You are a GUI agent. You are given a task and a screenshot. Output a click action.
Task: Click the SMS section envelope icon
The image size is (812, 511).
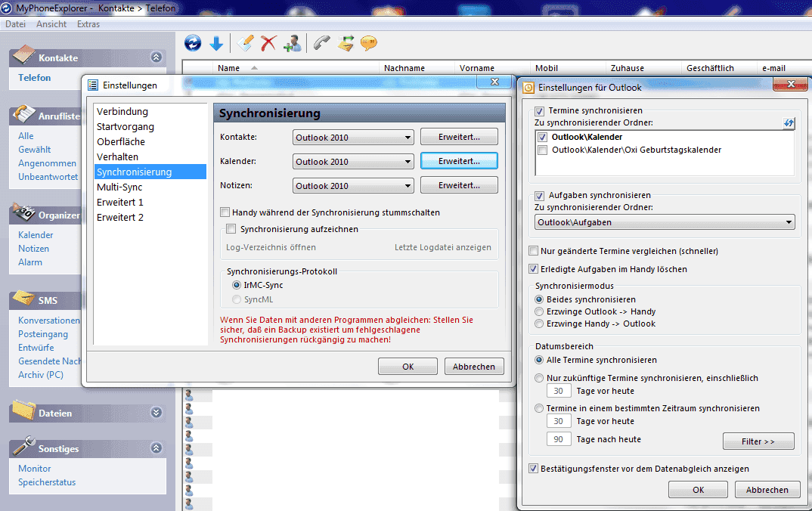pyautogui.click(x=24, y=298)
